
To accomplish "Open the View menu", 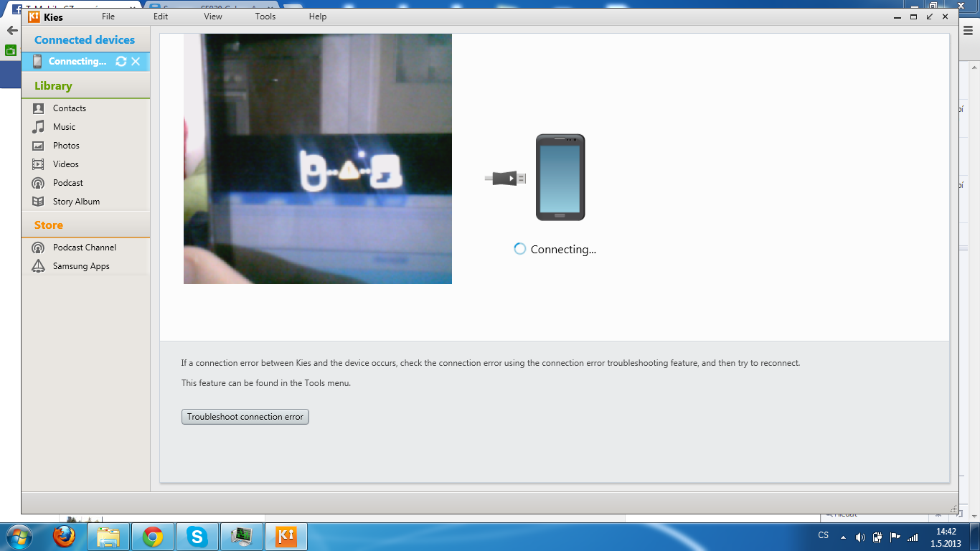I will pos(213,17).
